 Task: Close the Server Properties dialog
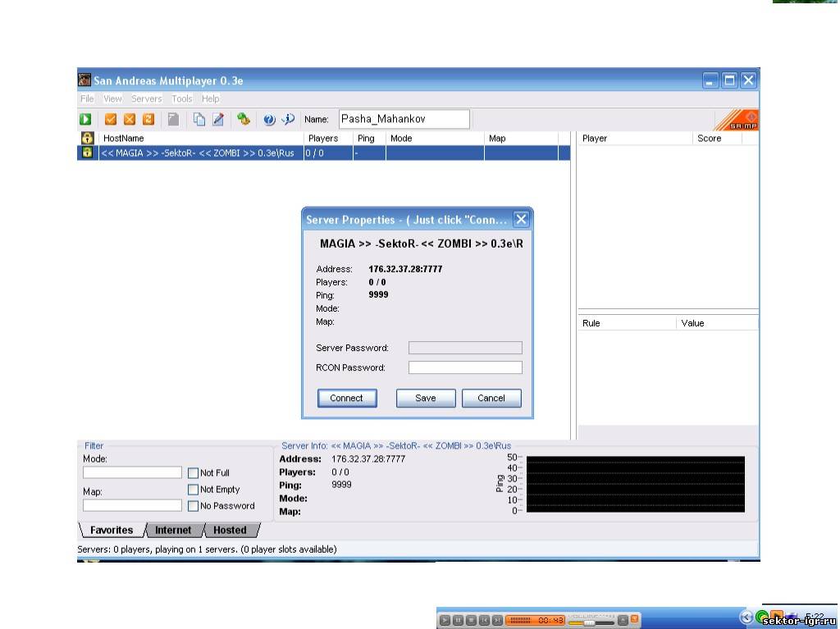tap(521, 219)
